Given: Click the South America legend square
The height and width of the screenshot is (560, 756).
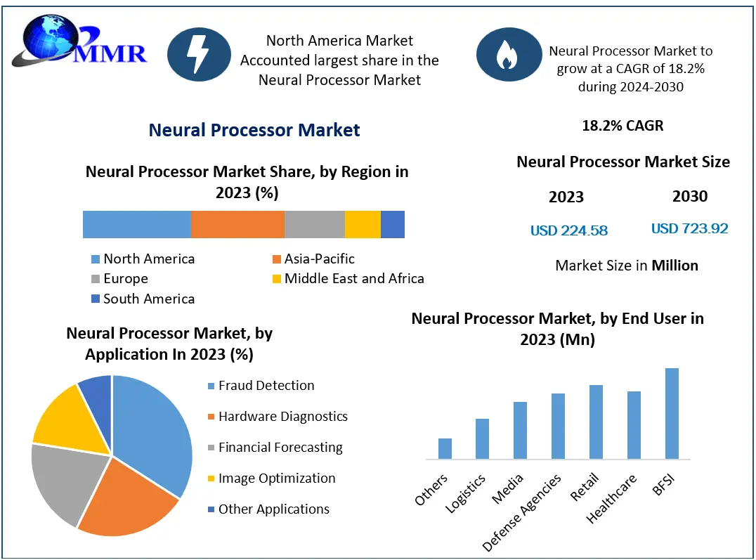Looking at the screenshot, I should pyautogui.click(x=96, y=299).
